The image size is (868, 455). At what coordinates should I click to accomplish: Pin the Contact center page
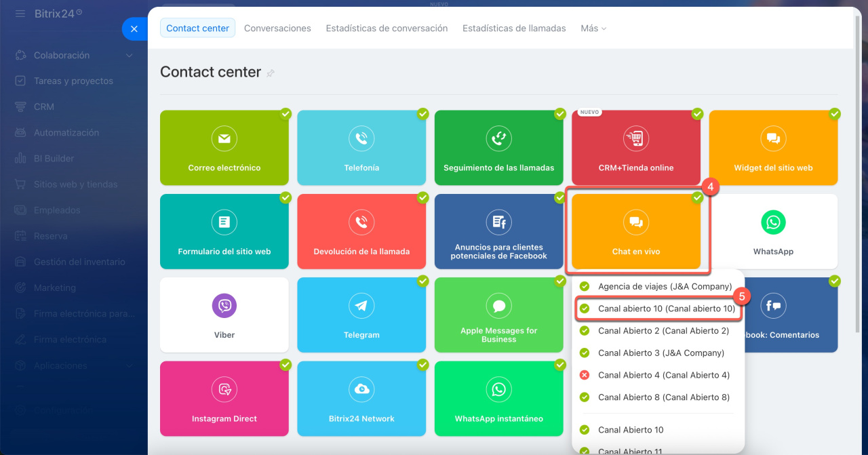(x=271, y=73)
